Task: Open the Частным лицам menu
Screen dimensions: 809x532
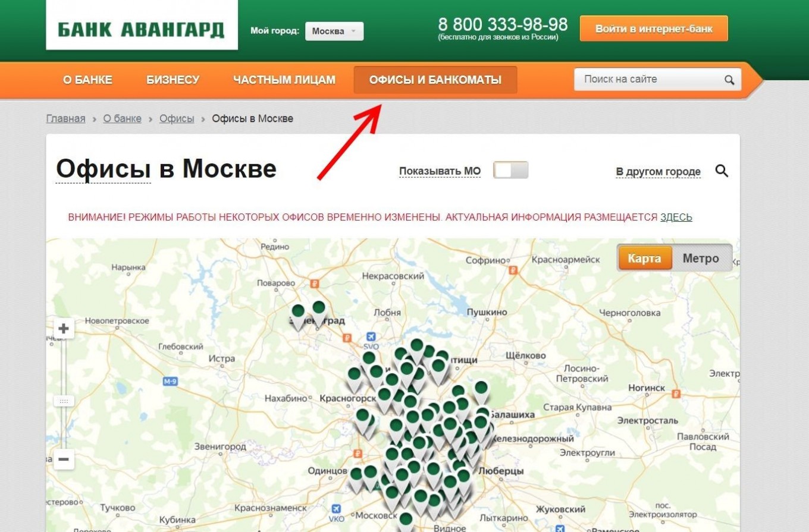Action: (284, 80)
